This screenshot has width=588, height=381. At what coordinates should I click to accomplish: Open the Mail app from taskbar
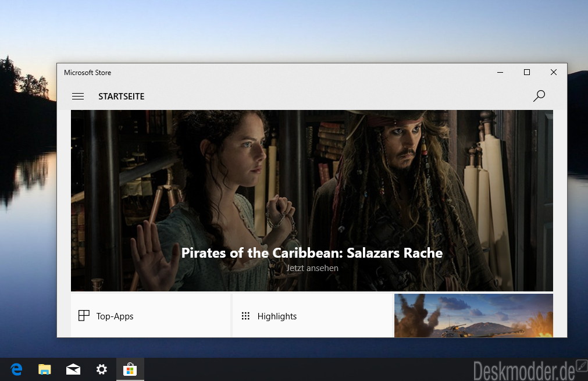click(73, 369)
